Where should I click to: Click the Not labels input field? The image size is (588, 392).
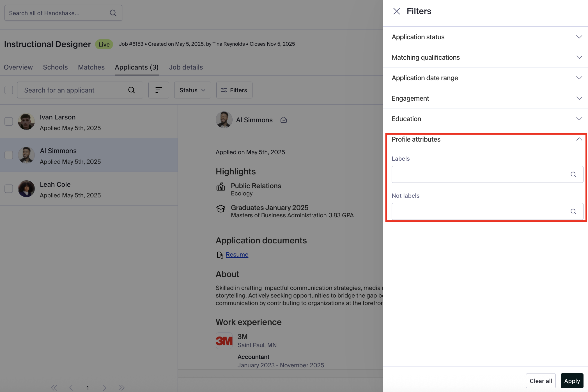(x=487, y=211)
